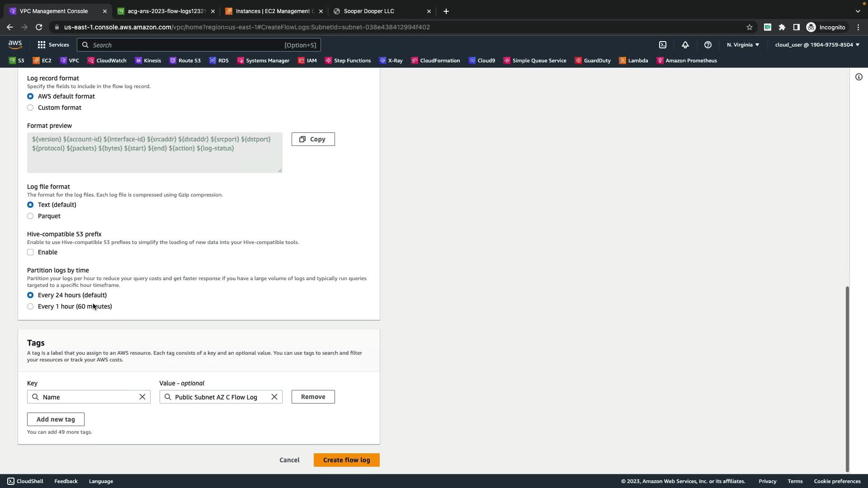The image size is (868, 488).
Task: Open the Services menu grid
Action: (x=53, y=45)
